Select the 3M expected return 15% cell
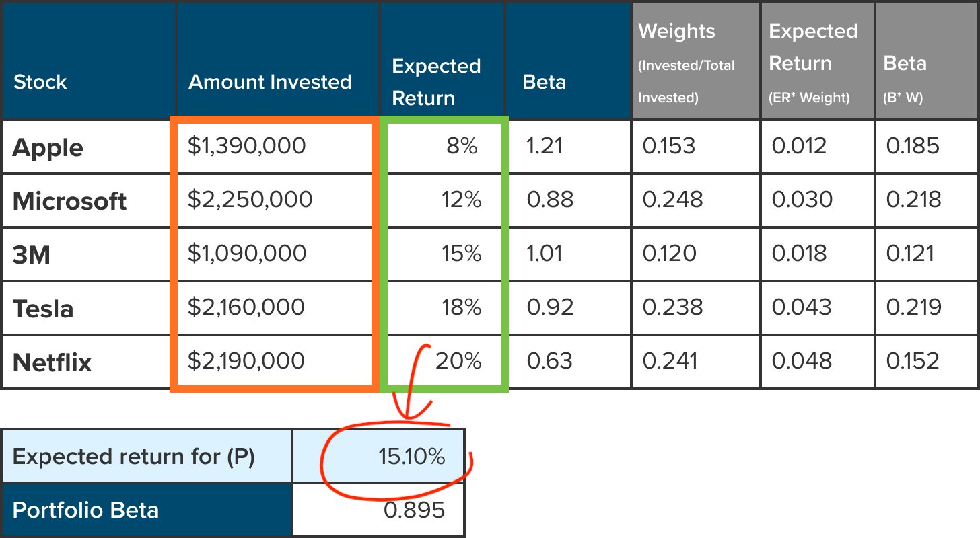Viewport: 980px width, 538px height. [x=443, y=254]
